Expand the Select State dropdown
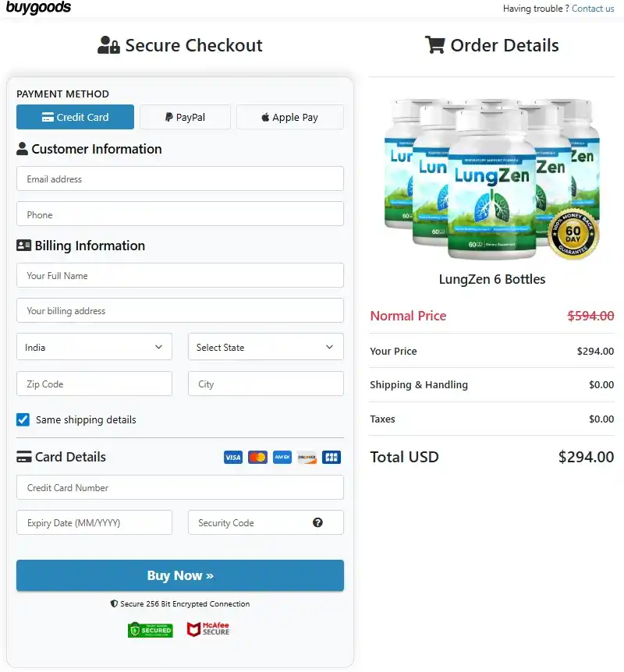The height and width of the screenshot is (672, 624). point(265,348)
